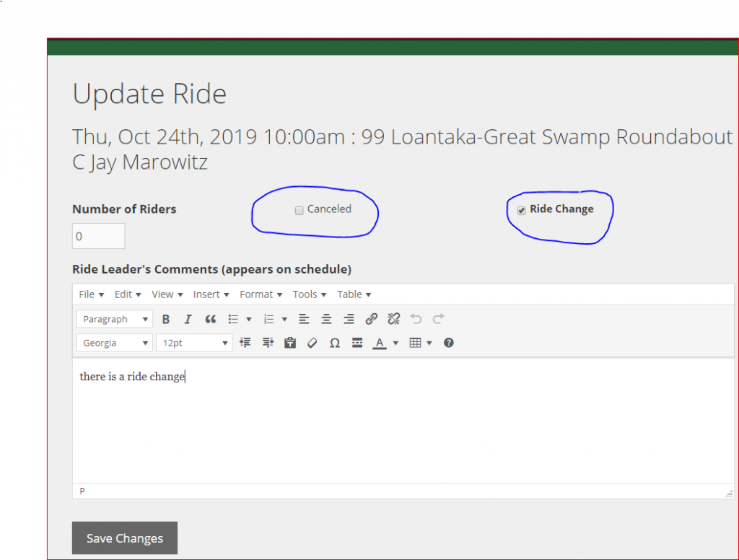This screenshot has height=560, width=739.
Task: Open the Format menu
Action: point(261,294)
